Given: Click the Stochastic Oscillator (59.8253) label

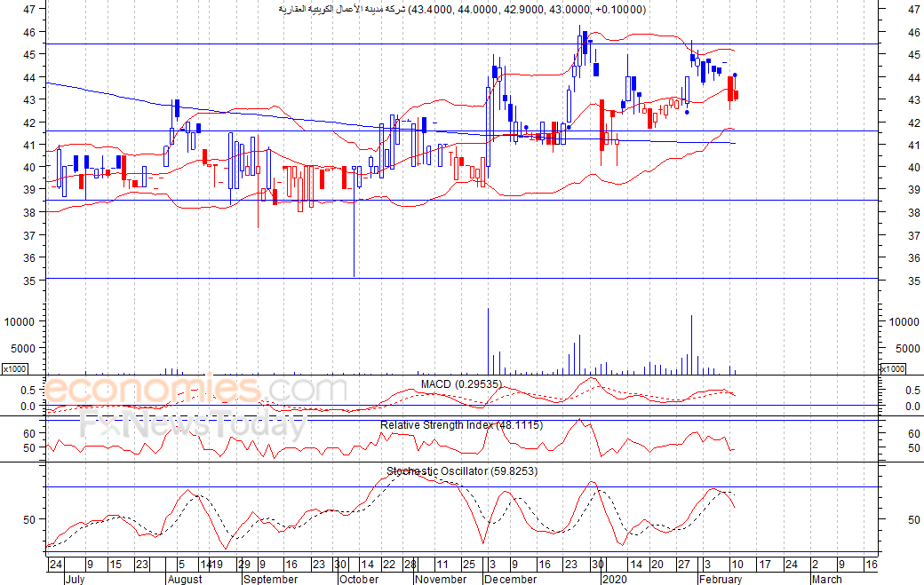Looking at the screenshot, I should click(x=462, y=470).
